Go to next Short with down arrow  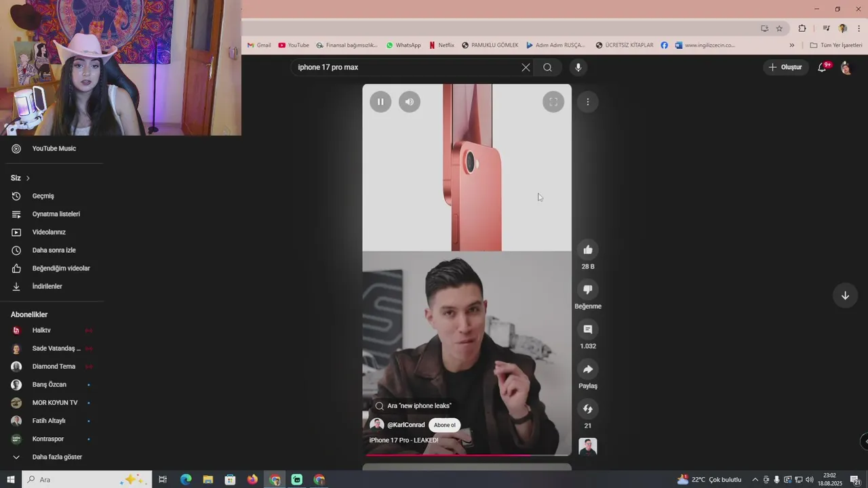point(845,296)
